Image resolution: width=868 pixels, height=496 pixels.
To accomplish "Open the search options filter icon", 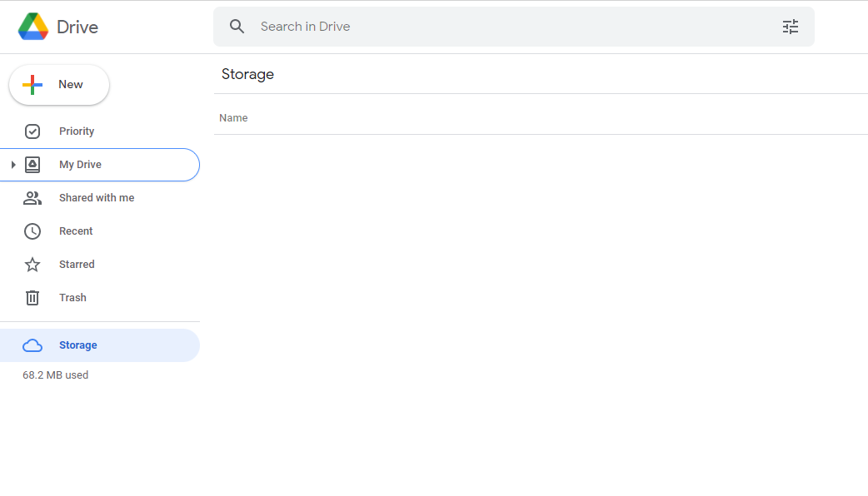I will 790,27.
